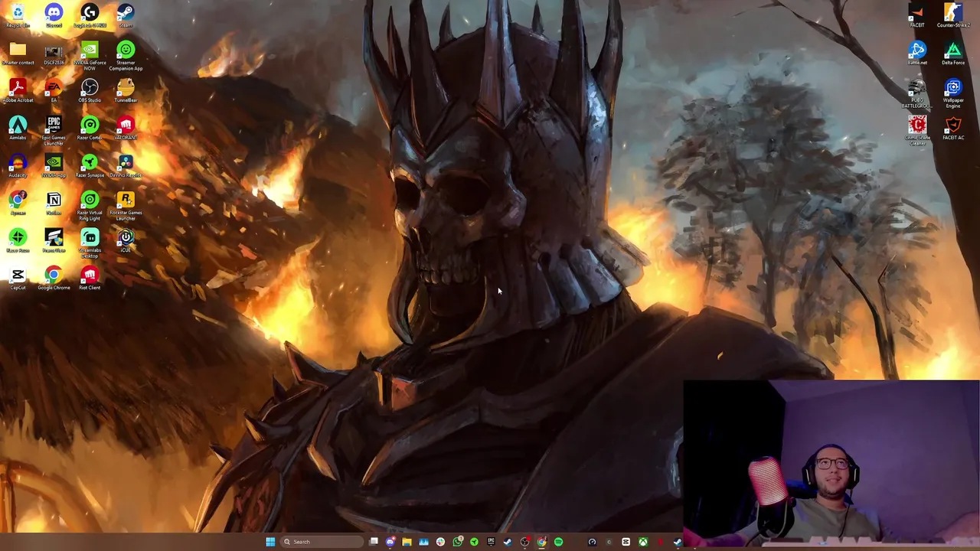The width and height of the screenshot is (980, 551).
Task: Select the Epic Games Launcher desktop icon
Action: tap(54, 131)
